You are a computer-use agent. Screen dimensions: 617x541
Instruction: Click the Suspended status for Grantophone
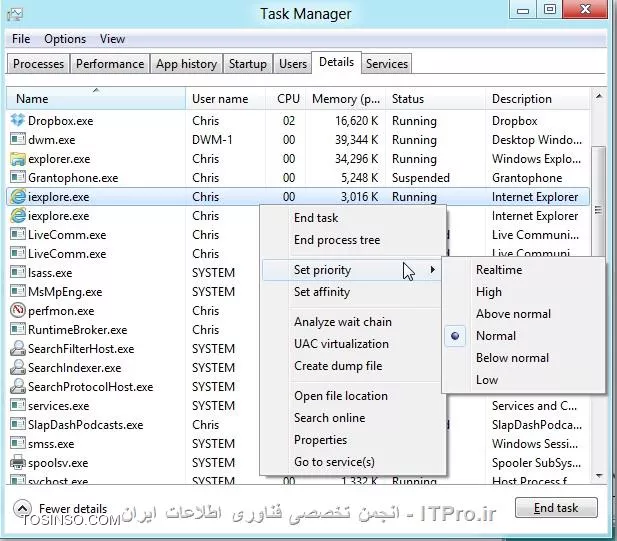(x=421, y=177)
